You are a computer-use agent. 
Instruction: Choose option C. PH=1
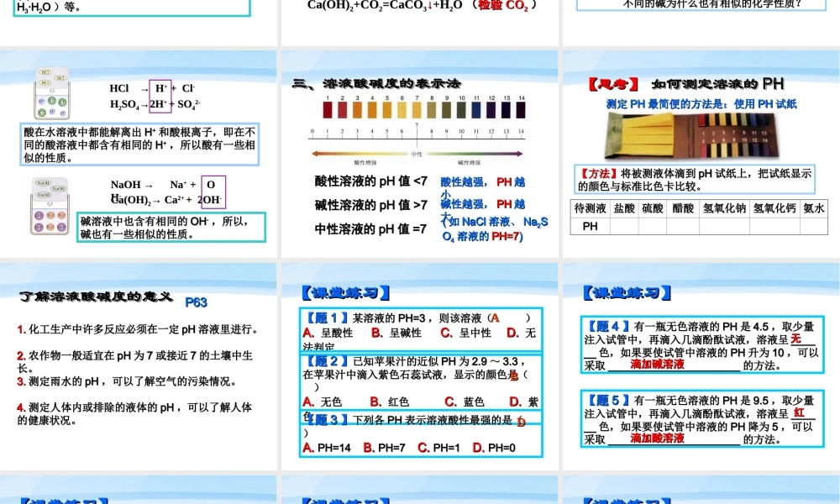coord(438,448)
